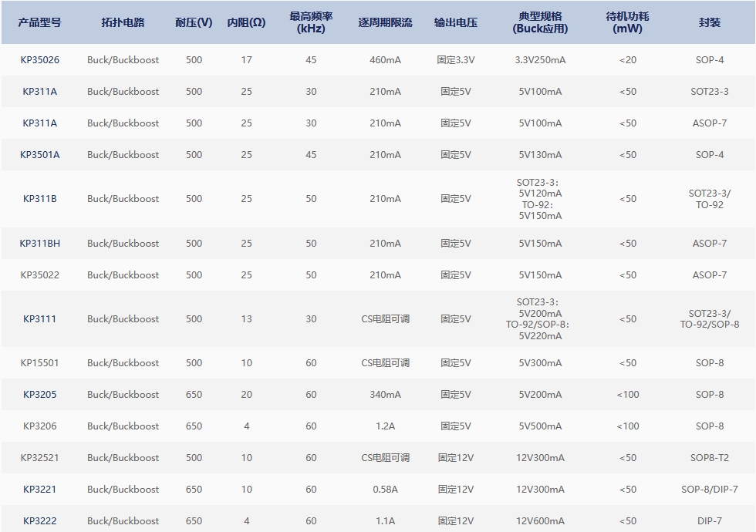Click the 耐压(V) column header

point(194,22)
